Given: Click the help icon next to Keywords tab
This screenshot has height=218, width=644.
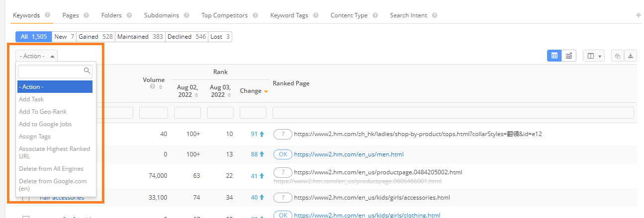Looking at the screenshot, I should (x=47, y=15).
